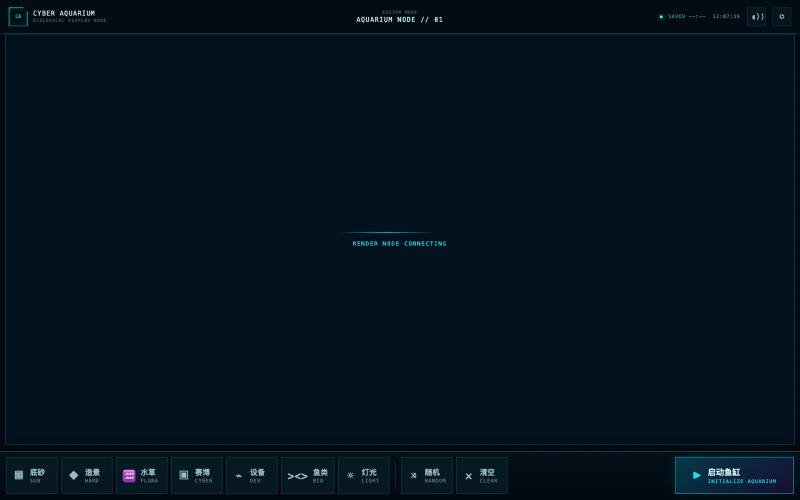
Task: Open the 鱼类 BIO fish category
Action: [308, 475]
